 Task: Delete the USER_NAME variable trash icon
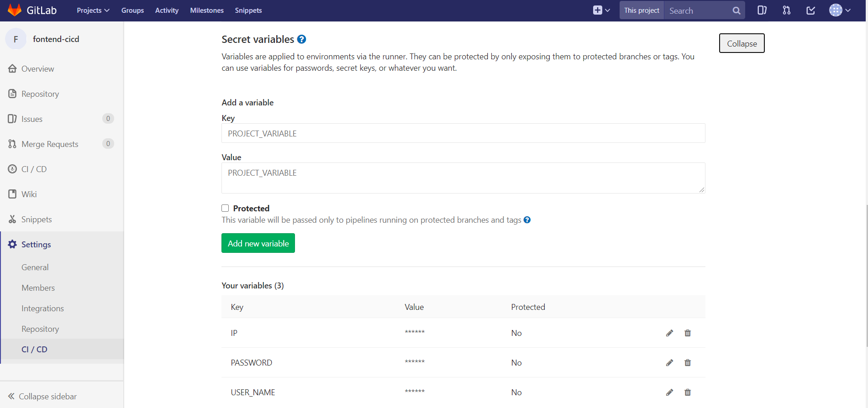[x=688, y=392]
